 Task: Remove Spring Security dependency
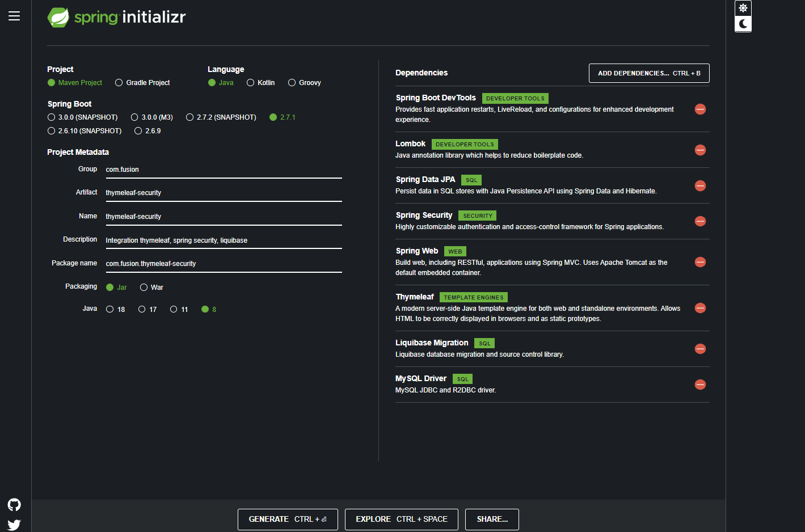[700, 221]
